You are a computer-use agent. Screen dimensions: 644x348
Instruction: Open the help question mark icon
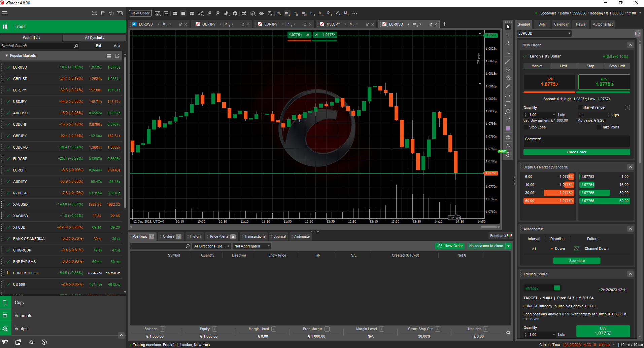point(44,342)
